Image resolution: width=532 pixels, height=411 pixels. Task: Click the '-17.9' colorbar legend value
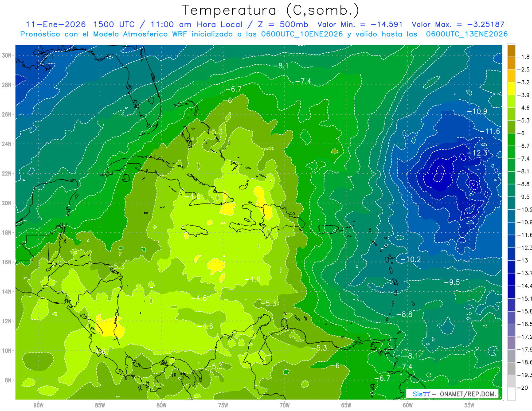click(524, 349)
